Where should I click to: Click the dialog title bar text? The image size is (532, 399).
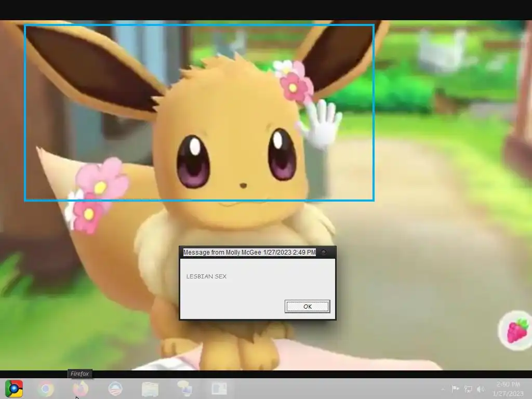pos(249,252)
